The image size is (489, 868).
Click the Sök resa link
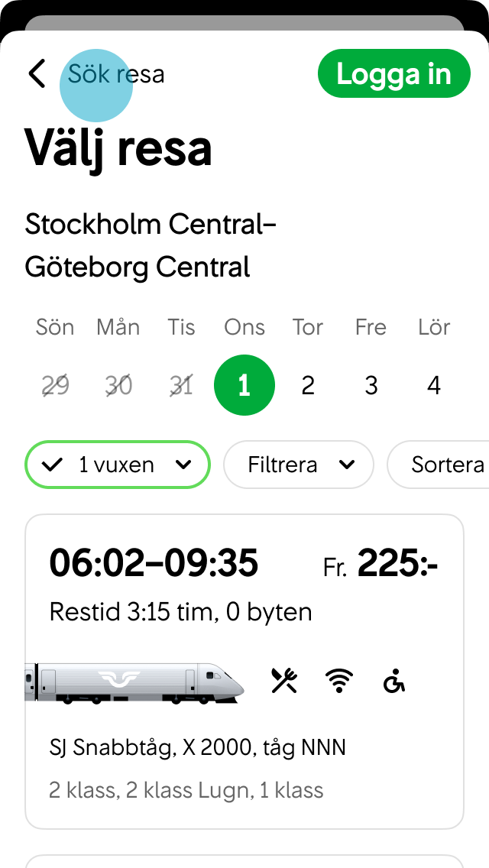click(x=116, y=73)
